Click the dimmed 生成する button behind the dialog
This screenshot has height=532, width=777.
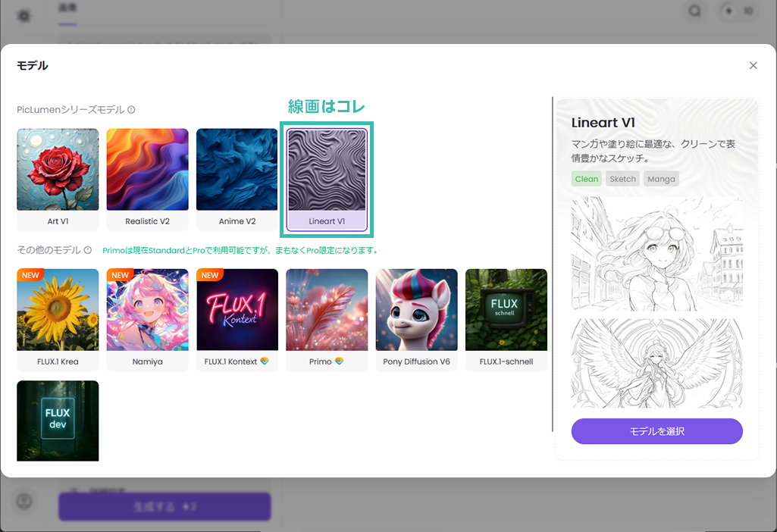tap(164, 507)
